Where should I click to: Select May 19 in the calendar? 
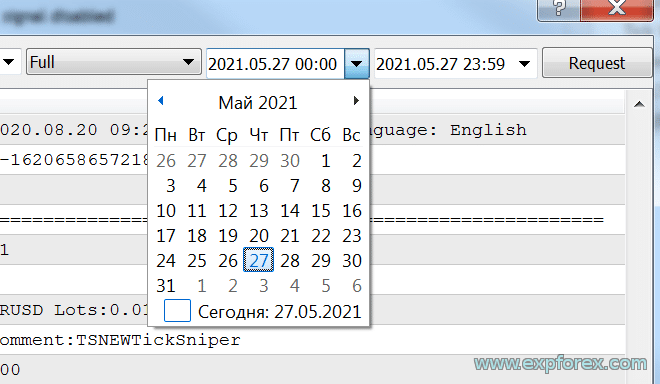coord(228,236)
